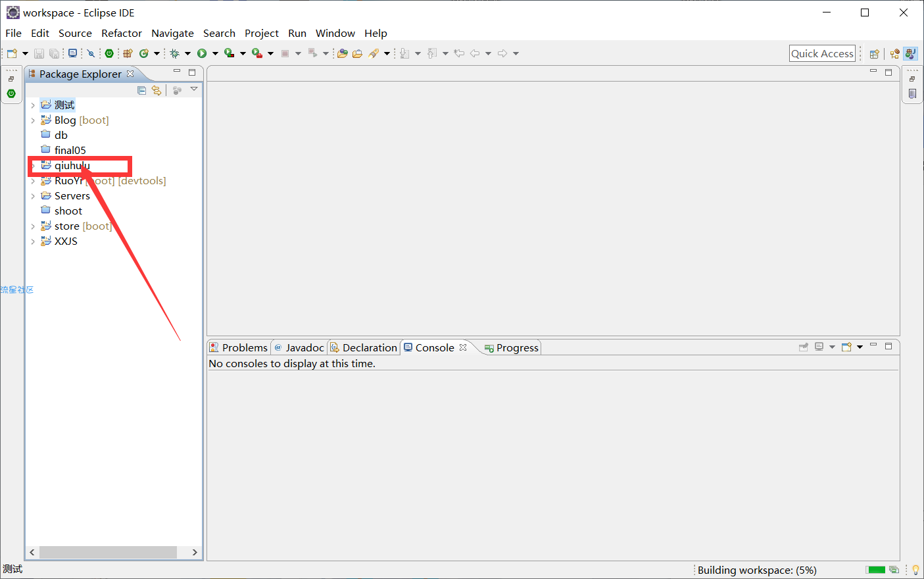Expand the store [boot] project
924x579 pixels.
coord(33,226)
